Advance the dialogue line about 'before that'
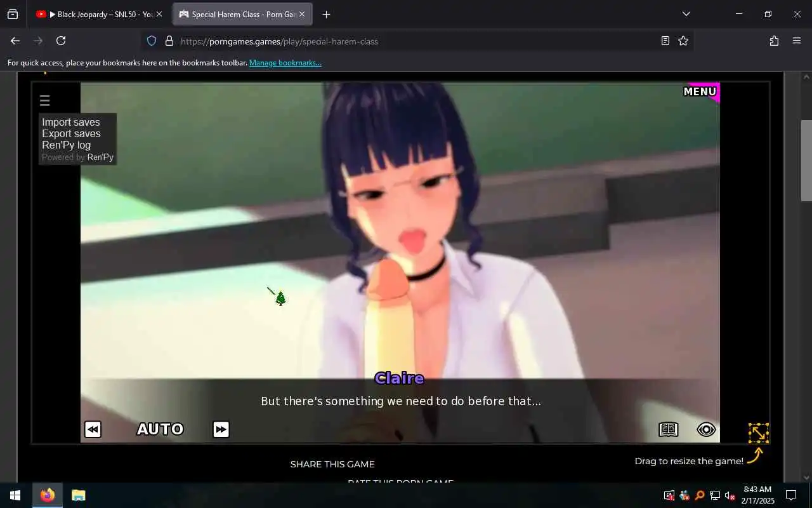812x508 pixels. (x=401, y=401)
